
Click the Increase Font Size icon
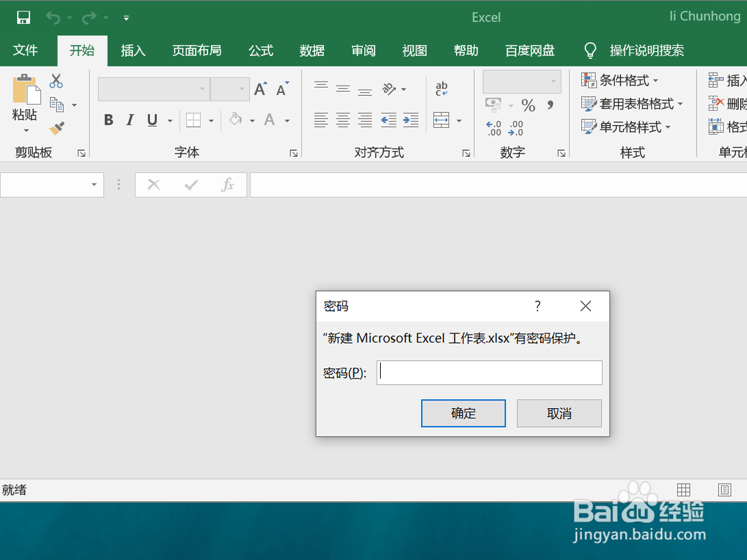(261, 89)
